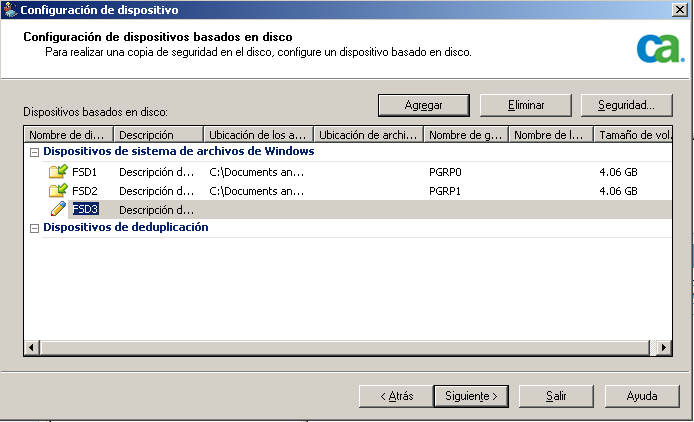Click the FSD1 location C:\Documents an...
The image size is (694, 422).
256,172
